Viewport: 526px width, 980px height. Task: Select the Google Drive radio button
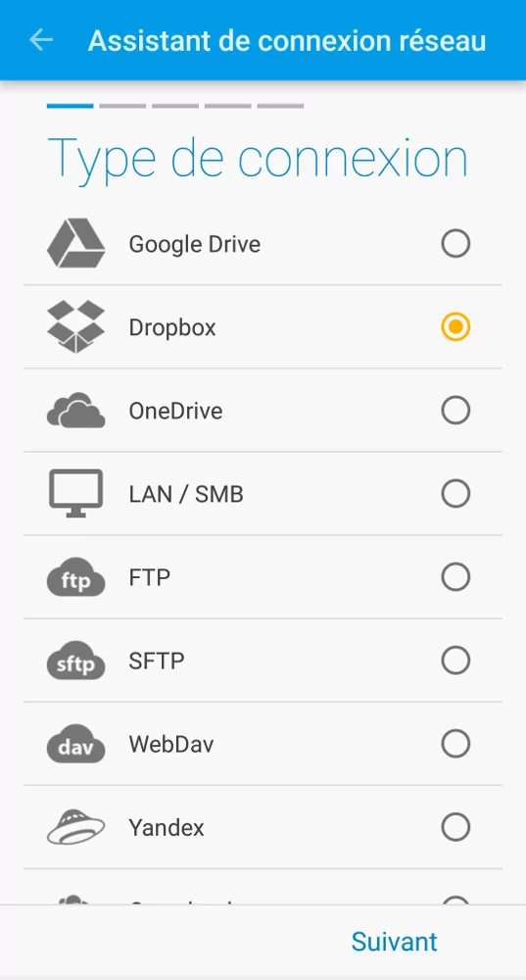coord(455,244)
